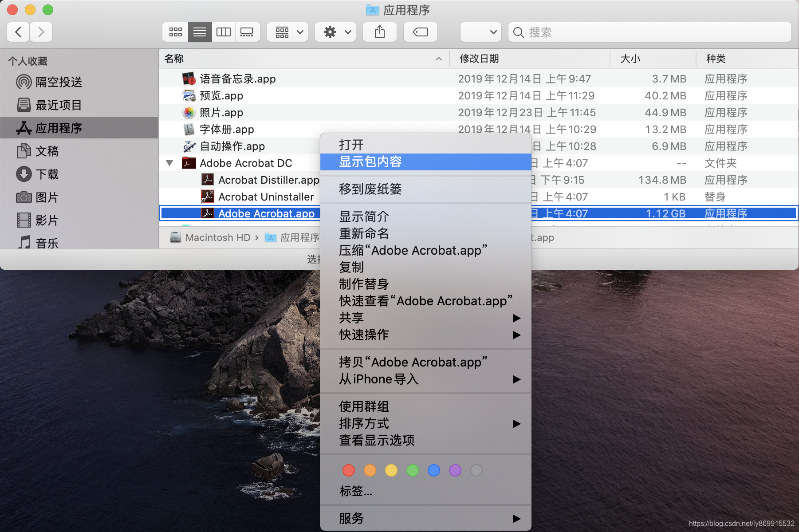The height and width of the screenshot is (532, 799).
Task: Expand the 服务 submenu
Action: pos(426,518)
